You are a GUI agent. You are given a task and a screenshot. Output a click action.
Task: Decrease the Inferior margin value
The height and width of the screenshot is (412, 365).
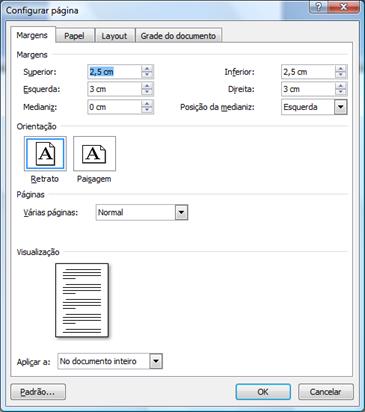tap(340, 75)
